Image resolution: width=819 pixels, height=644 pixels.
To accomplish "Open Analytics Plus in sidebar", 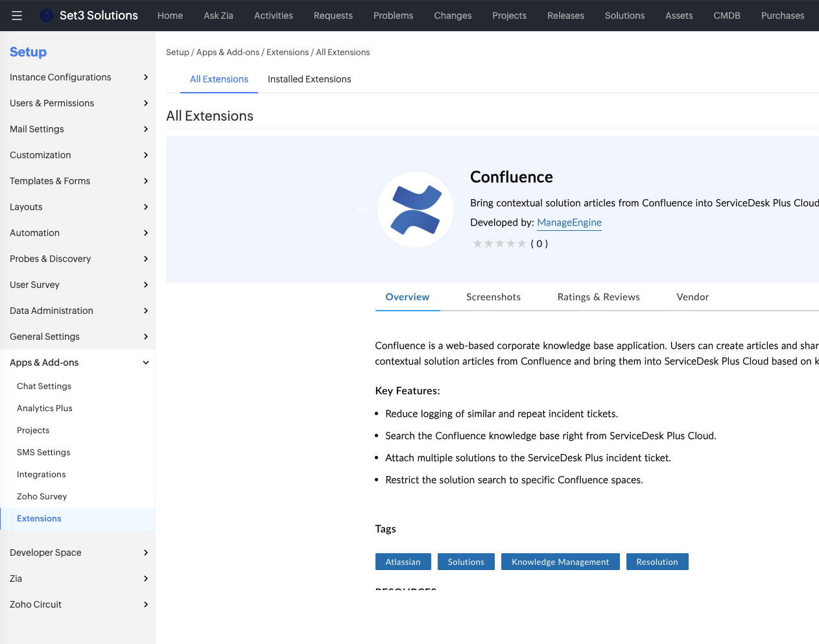I will [x=45, y=408].
